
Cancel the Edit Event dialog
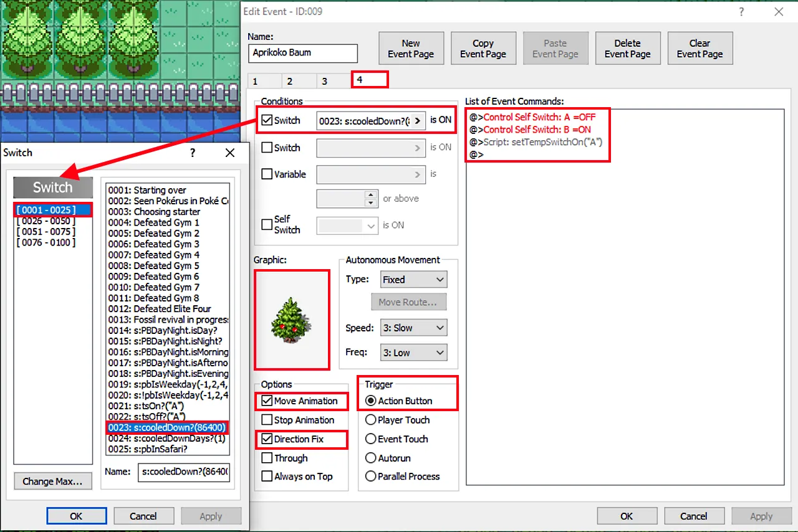point(694,516)
